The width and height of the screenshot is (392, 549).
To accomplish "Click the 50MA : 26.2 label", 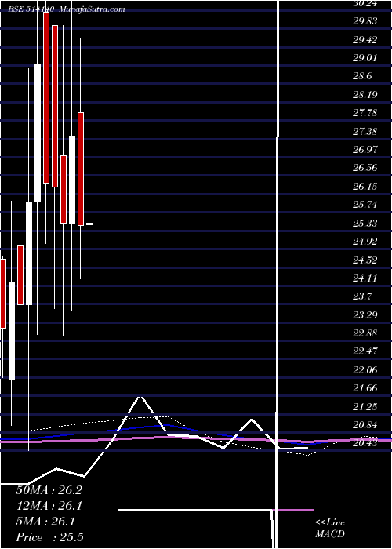I will 49,490.
